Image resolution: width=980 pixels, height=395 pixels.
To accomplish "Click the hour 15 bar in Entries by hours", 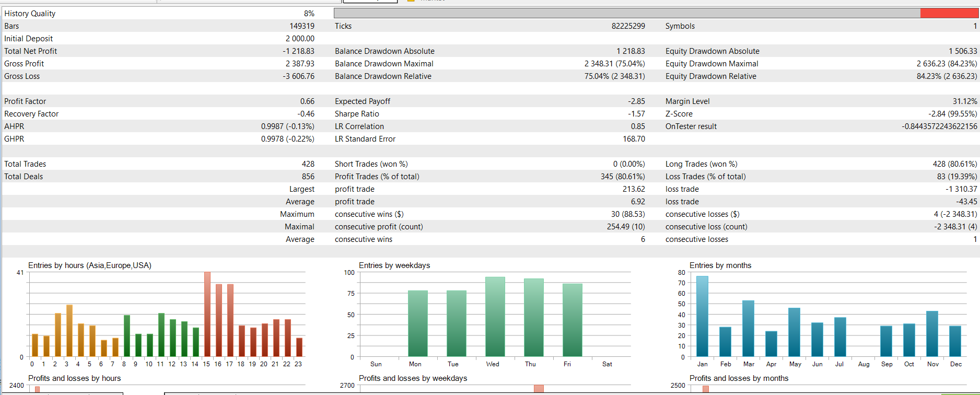I will pos(207,314).
